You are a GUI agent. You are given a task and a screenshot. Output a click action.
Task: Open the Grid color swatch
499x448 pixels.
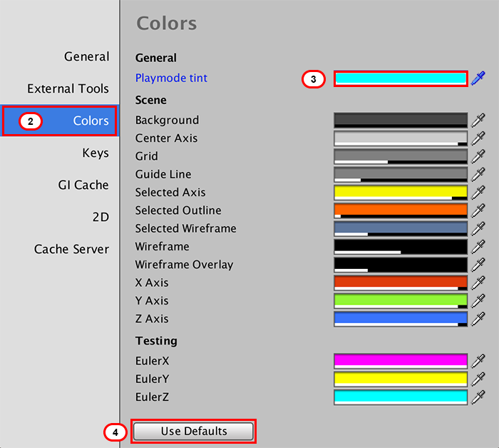(x=401, y=157)
